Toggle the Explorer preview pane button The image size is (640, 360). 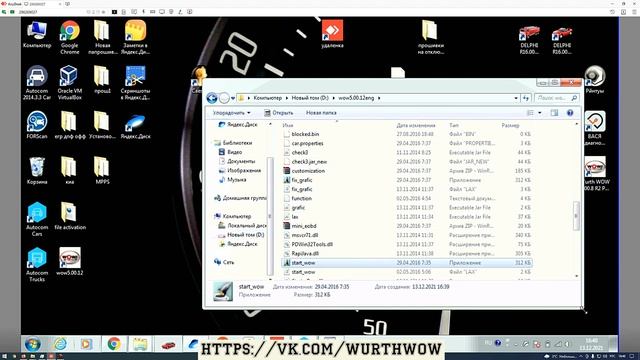pyautogui.click(x=554, y=113)
